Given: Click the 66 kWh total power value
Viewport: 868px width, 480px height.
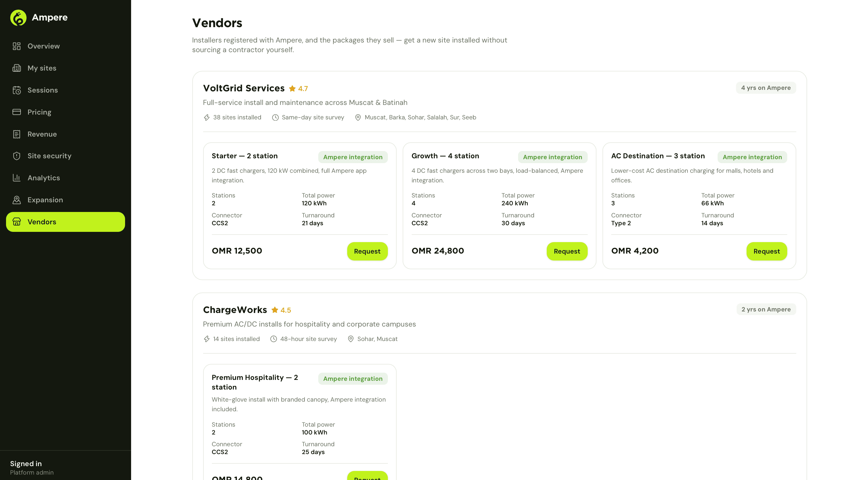Looking at the screenshot, I should pyautogui.click(x=712, y=203).
